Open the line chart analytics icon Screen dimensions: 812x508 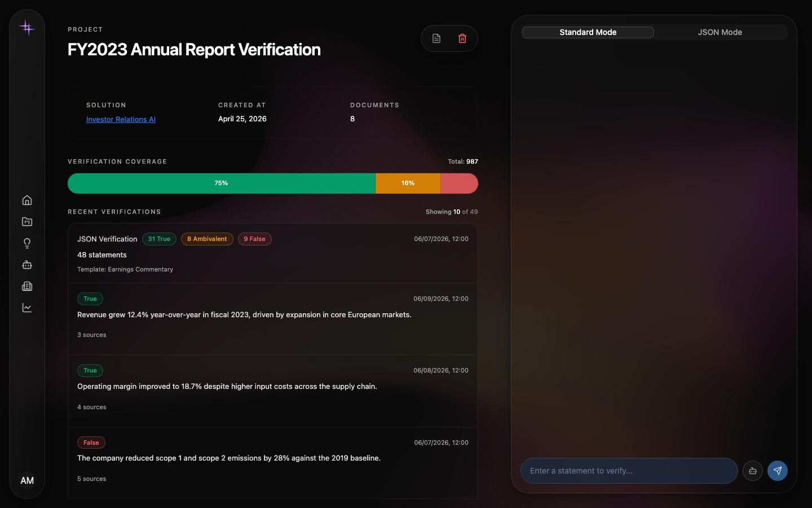click(x=27, y=308)
